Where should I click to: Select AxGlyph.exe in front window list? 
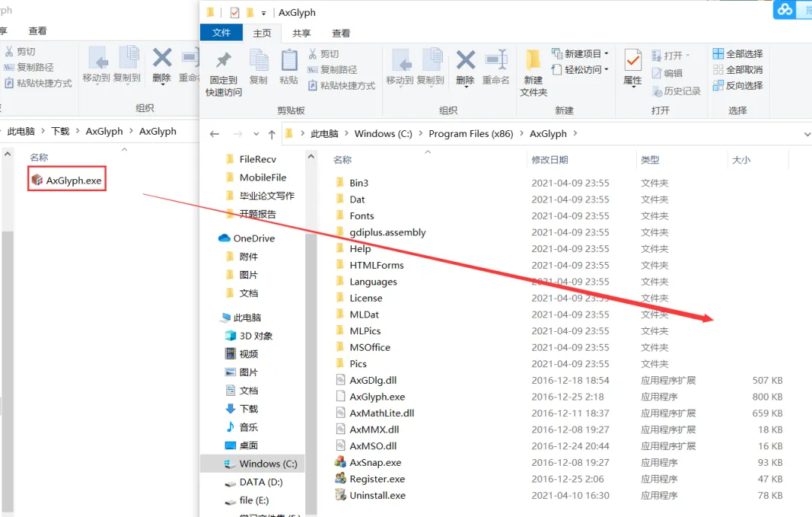(x=370, y=397)
